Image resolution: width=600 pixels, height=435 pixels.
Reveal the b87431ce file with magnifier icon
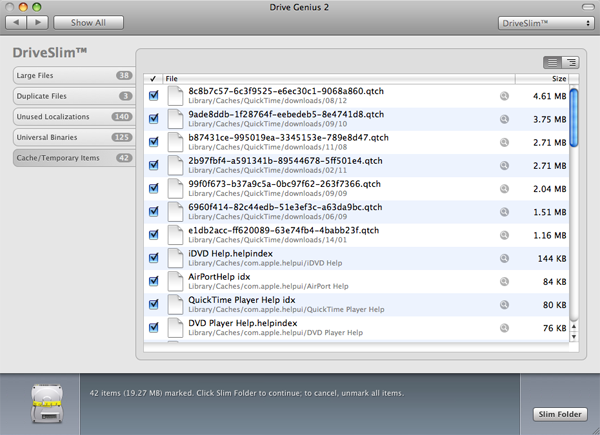coord(504,142)
